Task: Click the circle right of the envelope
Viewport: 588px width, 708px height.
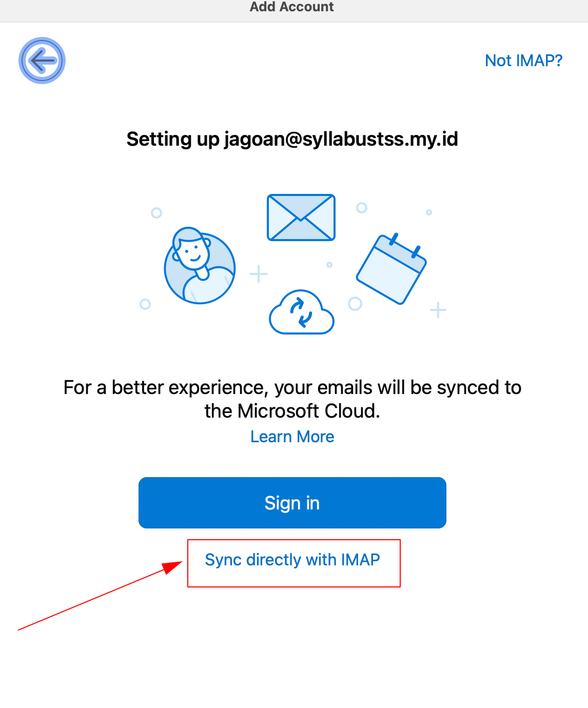Action: 362,208
